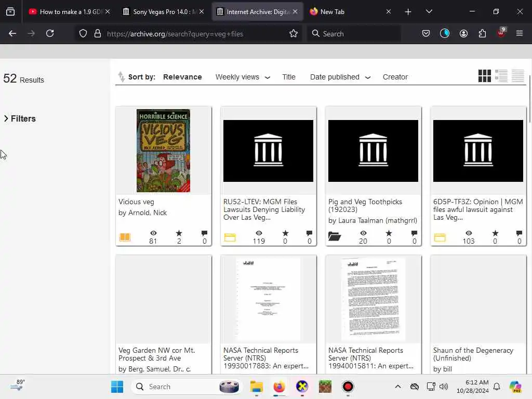Screen dimensions: 532x399
Task: Click the browser Search box
Action: 354,34
